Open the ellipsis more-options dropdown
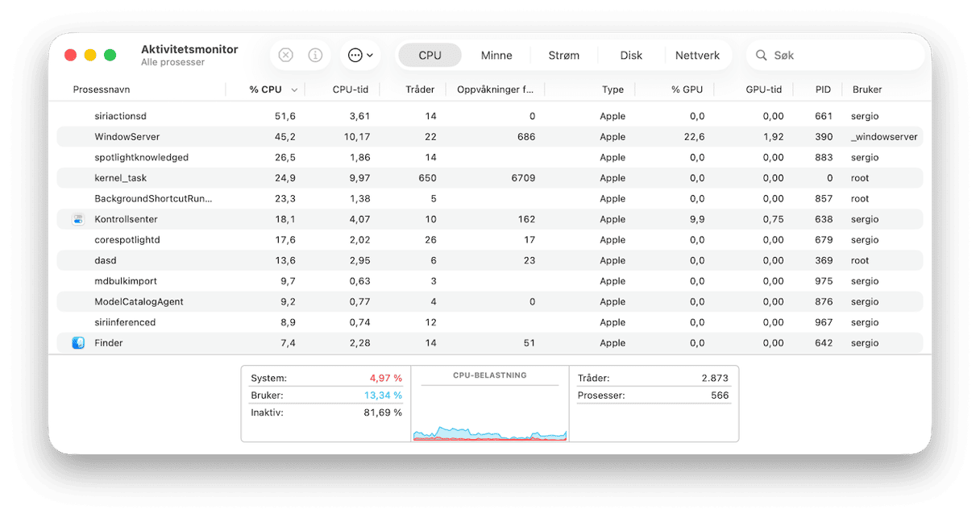980x518 pixels. 359,56
